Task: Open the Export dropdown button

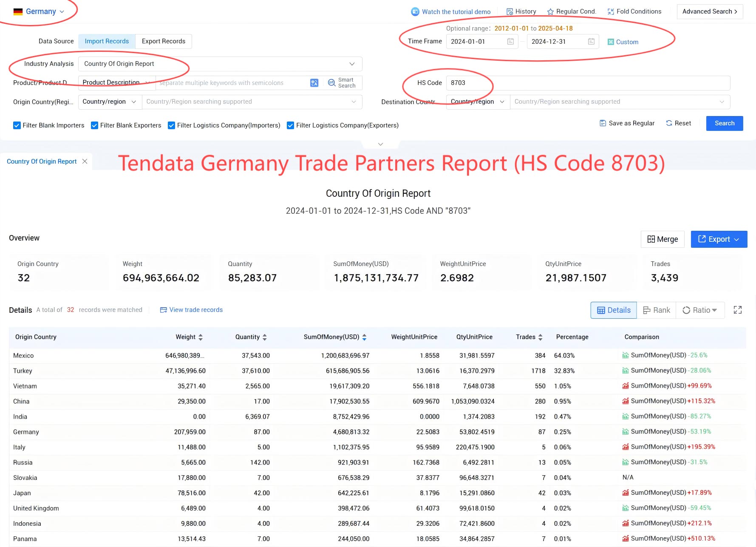Action: pyautogui.click(x=719, y=239)
